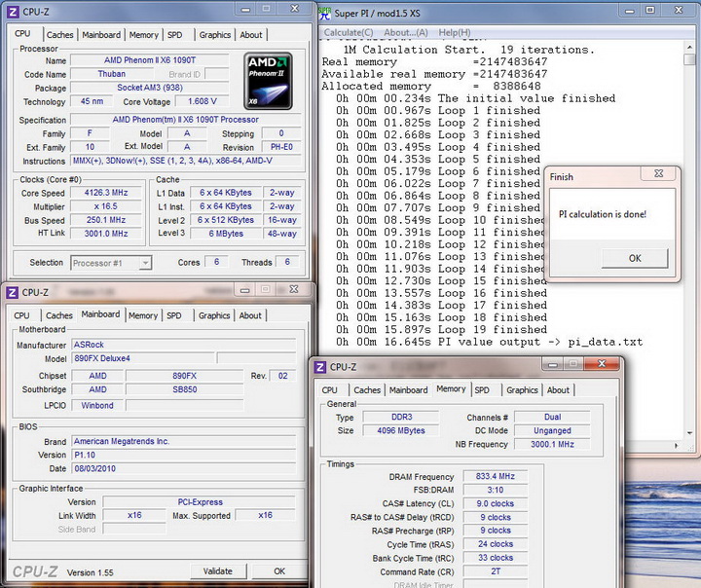
Task: Go to Mainboard tab in Memory CPU-Z window
Action: click(408, 390)
